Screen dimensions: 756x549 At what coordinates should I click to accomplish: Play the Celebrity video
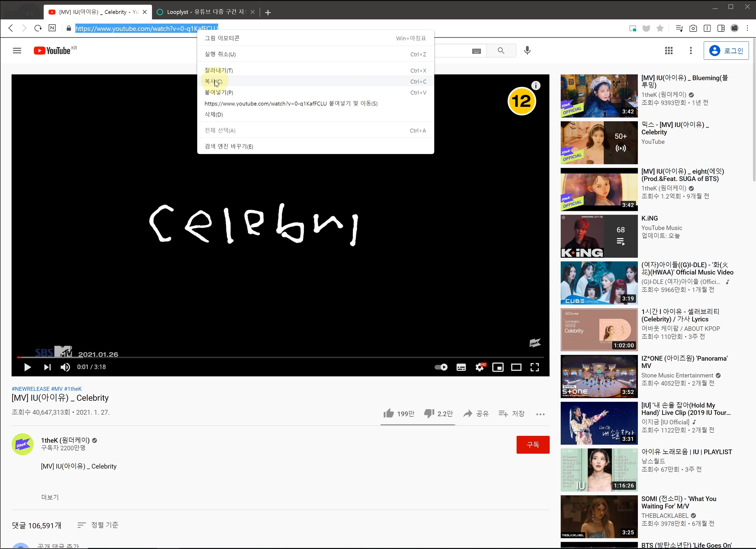28,367
